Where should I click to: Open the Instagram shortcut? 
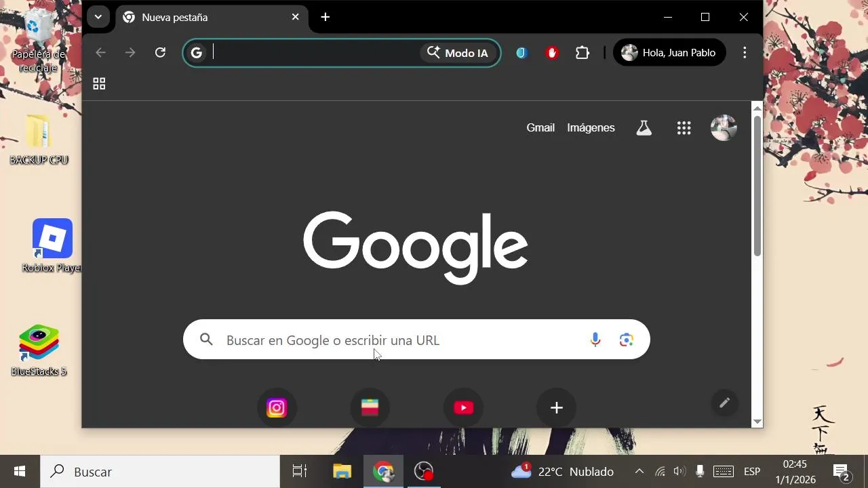coord(277,407)
